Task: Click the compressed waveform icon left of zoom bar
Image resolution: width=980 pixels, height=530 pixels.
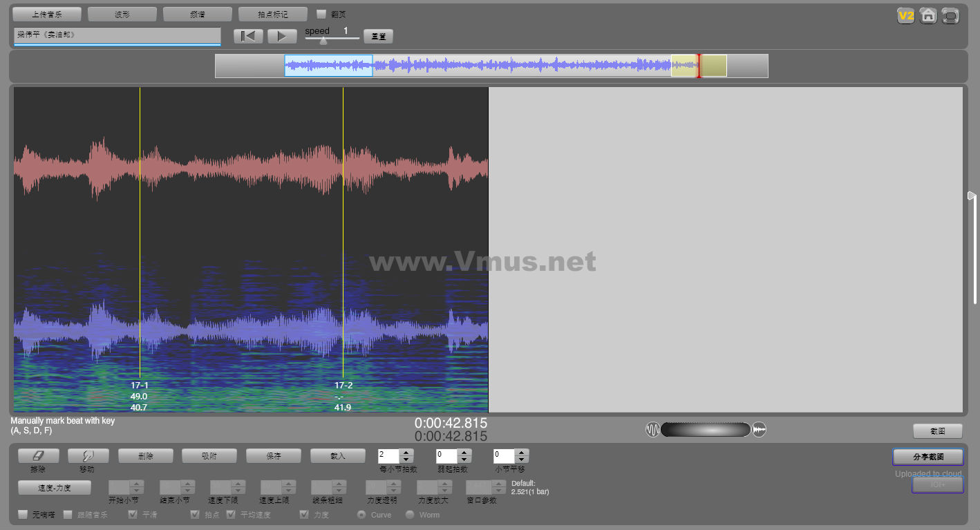Action: coord(652,430)
